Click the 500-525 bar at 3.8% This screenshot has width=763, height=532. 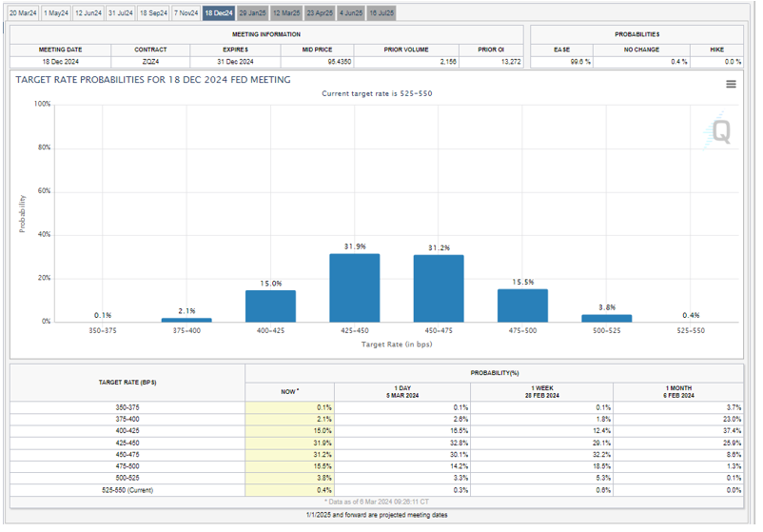(x=606, y=318)
